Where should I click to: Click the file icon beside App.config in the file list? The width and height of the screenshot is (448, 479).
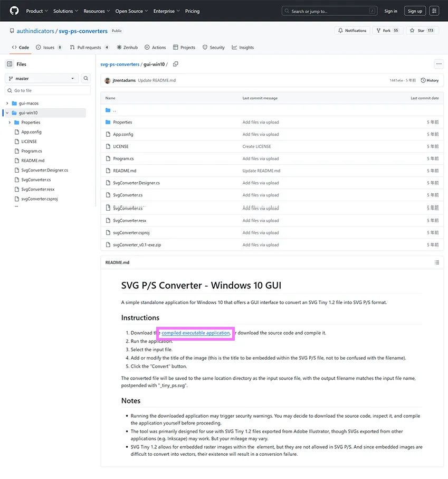click(108, 134)
